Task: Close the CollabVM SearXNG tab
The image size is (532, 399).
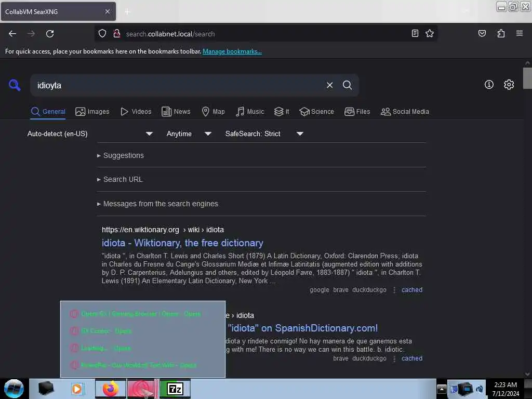Action: [x=107, y=11]
